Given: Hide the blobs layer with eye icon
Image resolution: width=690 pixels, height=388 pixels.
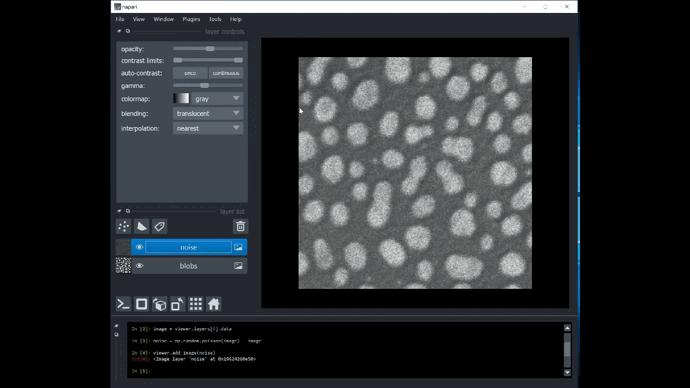Looking at the screenshot, I should click(x=139, y=266).
